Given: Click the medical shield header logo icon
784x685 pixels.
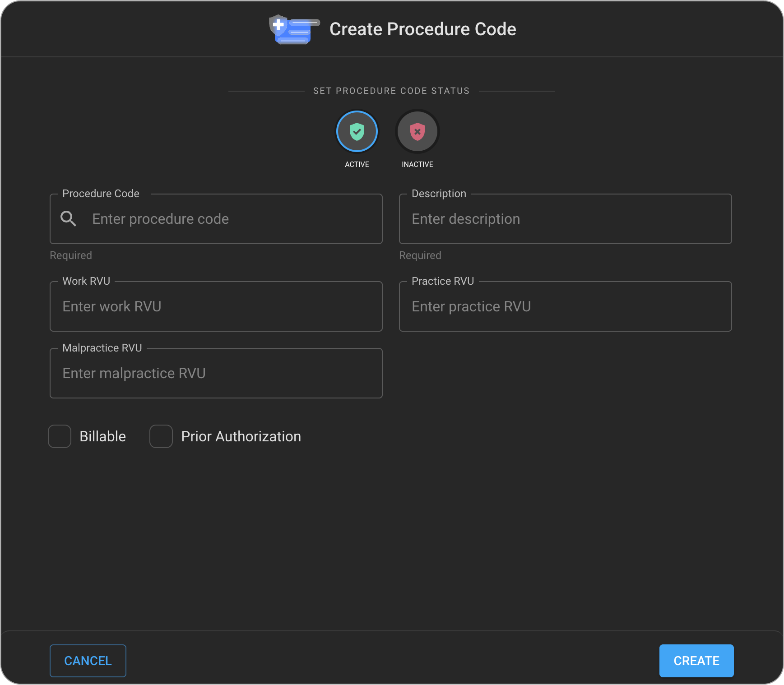Looking at the screenshot, I should click(293, 29).
